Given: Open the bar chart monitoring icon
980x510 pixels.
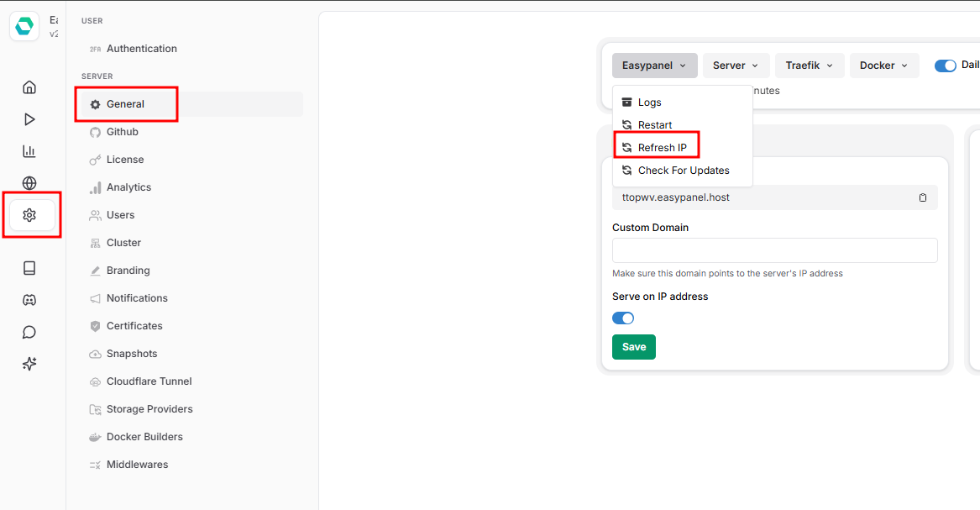Looking at the screenshot, I should (29, 150).
